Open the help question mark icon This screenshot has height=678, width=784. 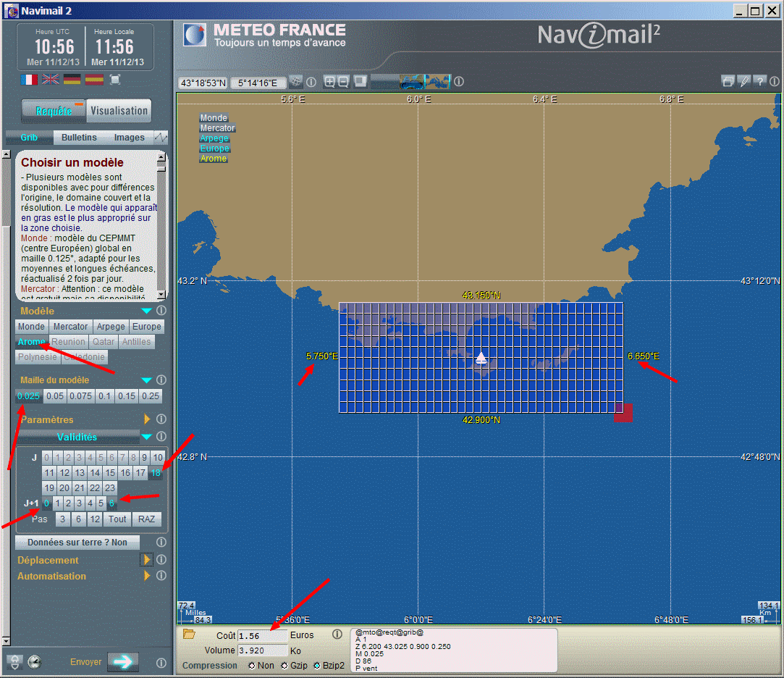click(x=760, y=81)
